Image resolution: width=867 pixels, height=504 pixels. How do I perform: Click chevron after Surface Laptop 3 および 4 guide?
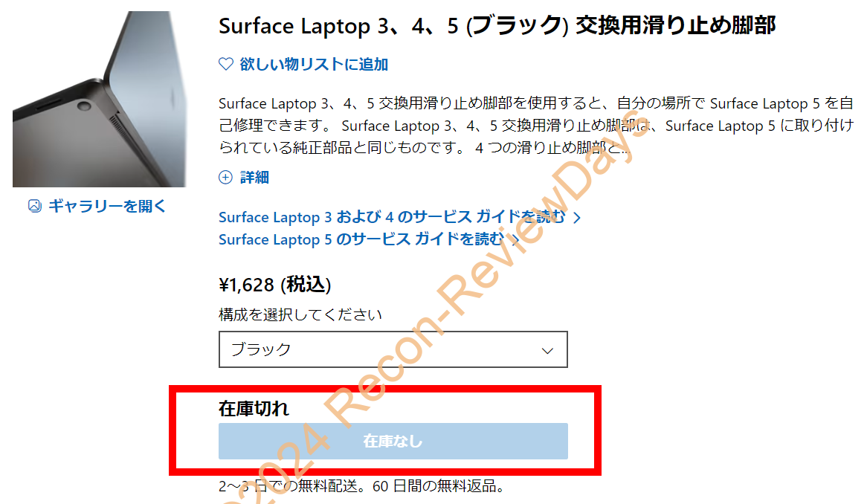[x=576, y=218]
